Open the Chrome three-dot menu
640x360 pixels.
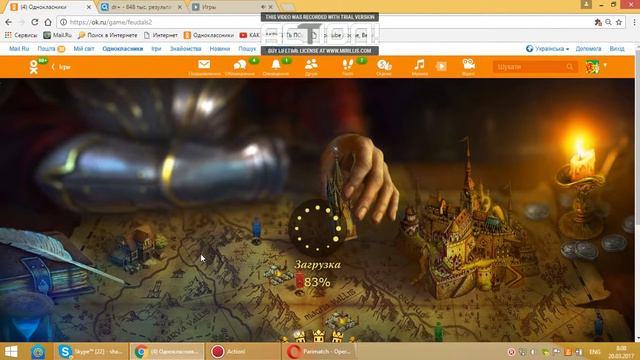click(634, 22)
